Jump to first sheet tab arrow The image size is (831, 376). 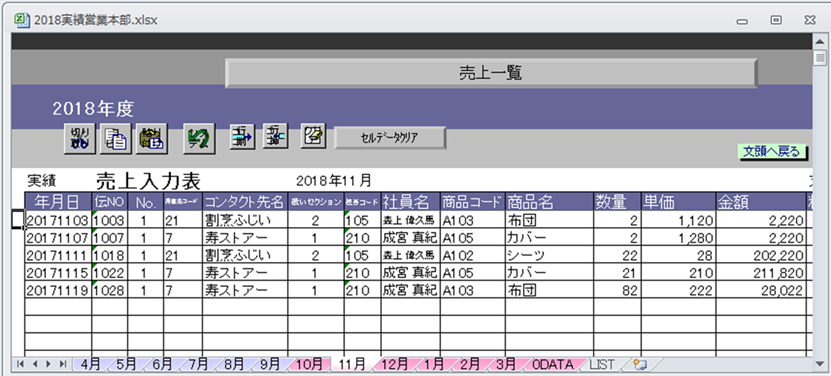coord(21,364)
